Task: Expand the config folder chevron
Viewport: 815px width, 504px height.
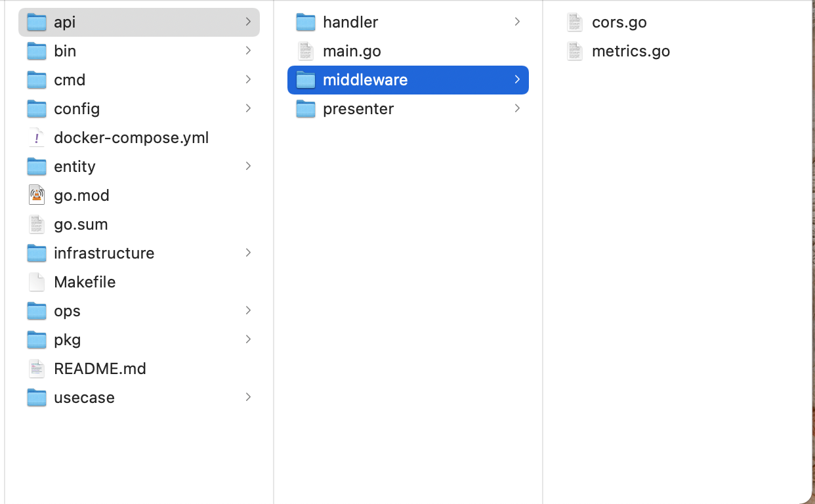Action: click(x=248, y=109)
